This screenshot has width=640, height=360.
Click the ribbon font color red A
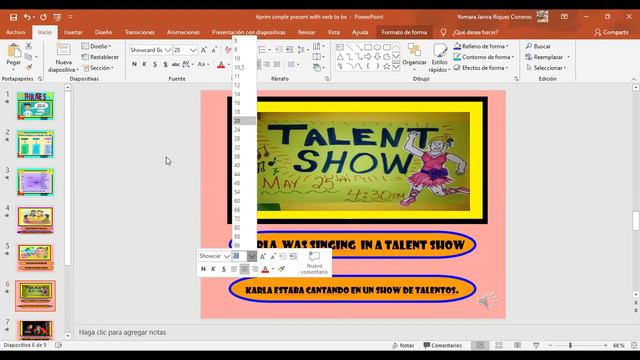pyautogui.click(x=221, y=64)
